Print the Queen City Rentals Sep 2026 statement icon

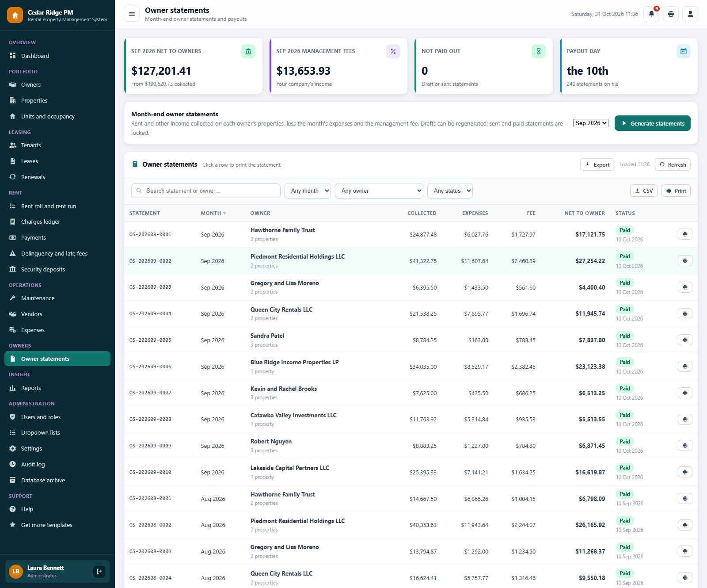[685, 313]
